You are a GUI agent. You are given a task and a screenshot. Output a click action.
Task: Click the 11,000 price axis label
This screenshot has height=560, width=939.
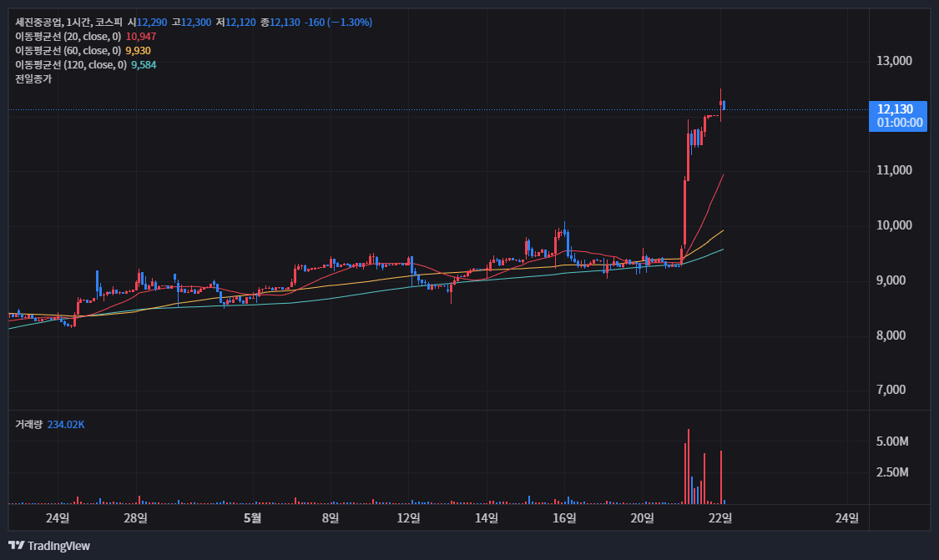894,170
